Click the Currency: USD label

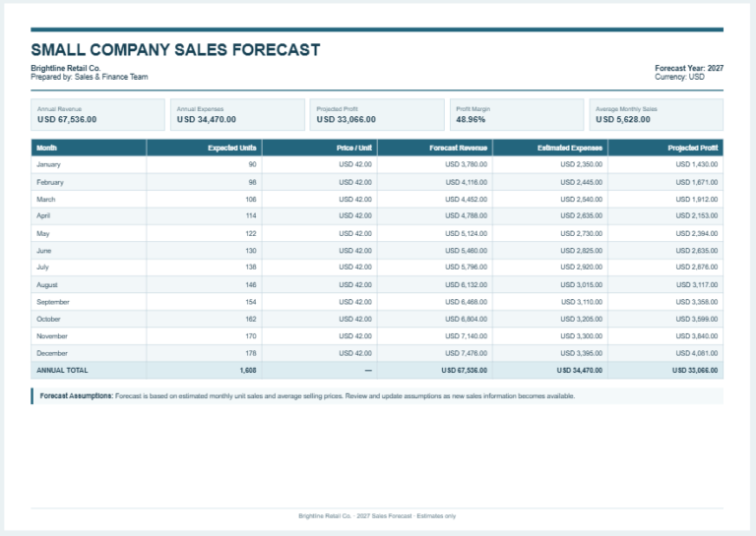tap(679, 77)
